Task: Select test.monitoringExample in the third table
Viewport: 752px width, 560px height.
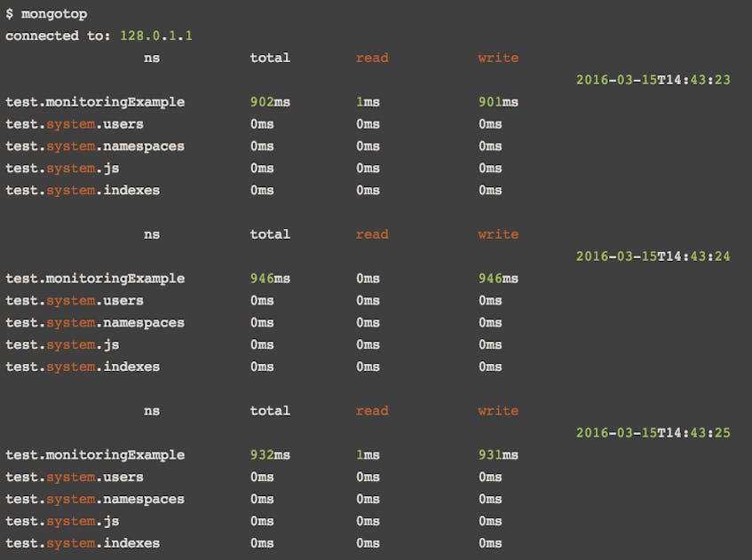Action: [x=95, y=454]
